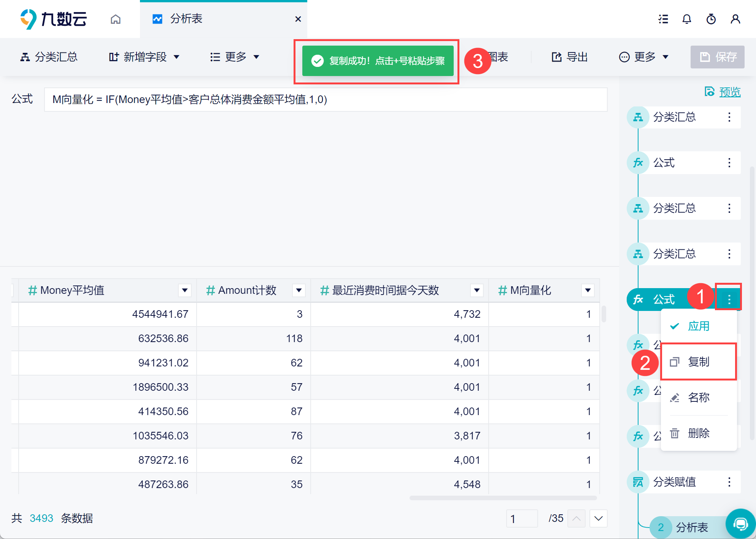Click the page number input field
Screen dimensions: 756x539
[521, 518]
